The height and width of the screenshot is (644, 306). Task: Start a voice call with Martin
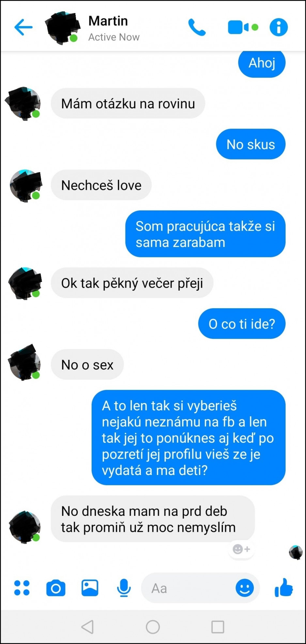[x=197, y=27]
